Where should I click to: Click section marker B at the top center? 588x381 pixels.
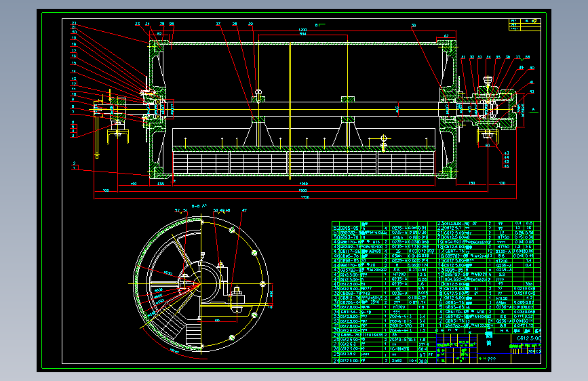pyautogui.click(x=317, y=25)
